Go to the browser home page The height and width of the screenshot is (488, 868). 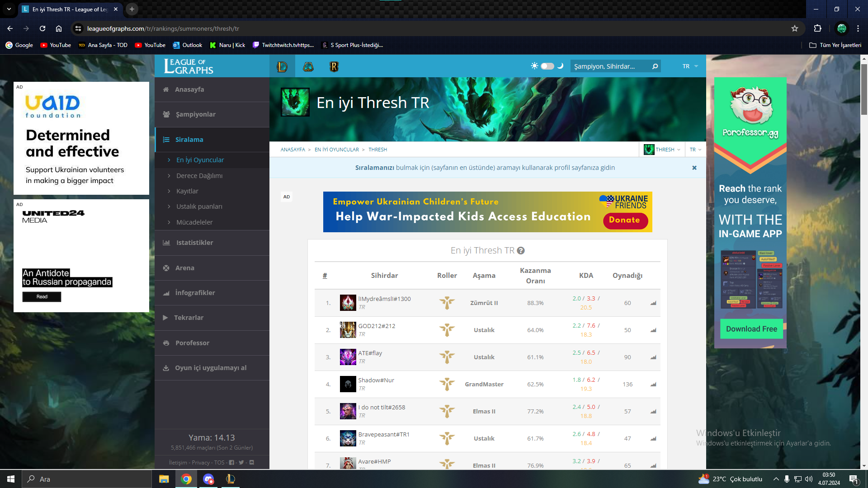(59, 28)
